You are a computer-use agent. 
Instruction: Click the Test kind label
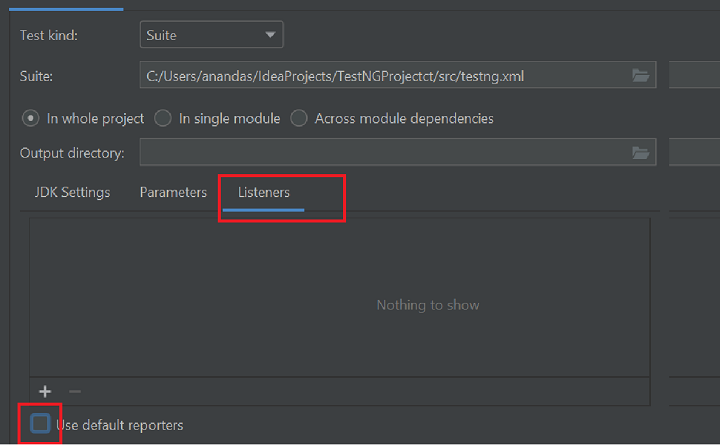tap(49, 35)
